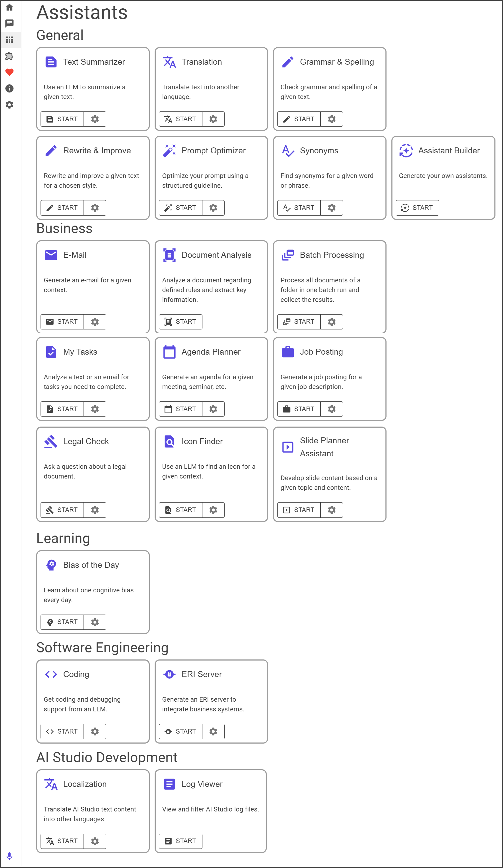The width and height of the screenshot is (503, 868).
Task: Open settings gear for Slide Planner Assistant
Action: (x=332, y=510)
